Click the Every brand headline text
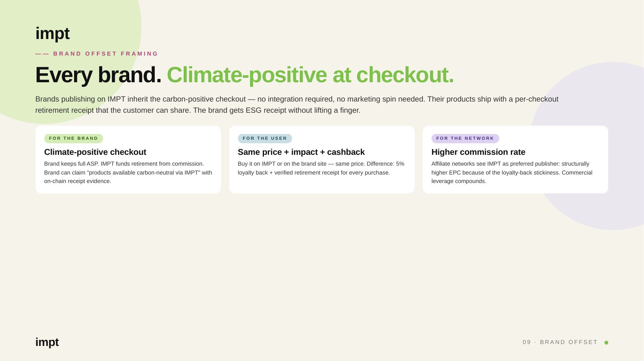The width and height of the screenshot is (644, 361). pyautogui.click(x=98, y=75)
